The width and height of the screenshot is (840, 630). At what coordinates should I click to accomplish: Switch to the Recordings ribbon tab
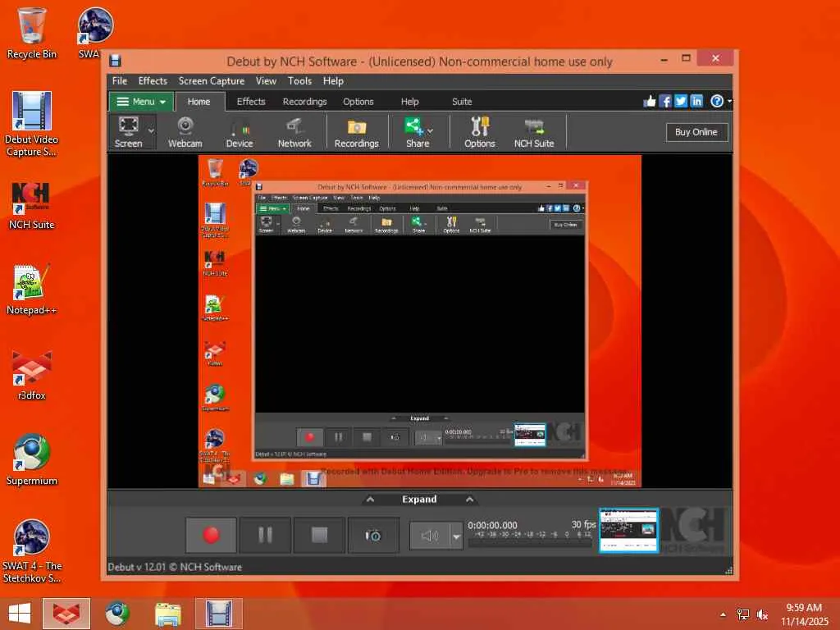(x=304, y=101)
